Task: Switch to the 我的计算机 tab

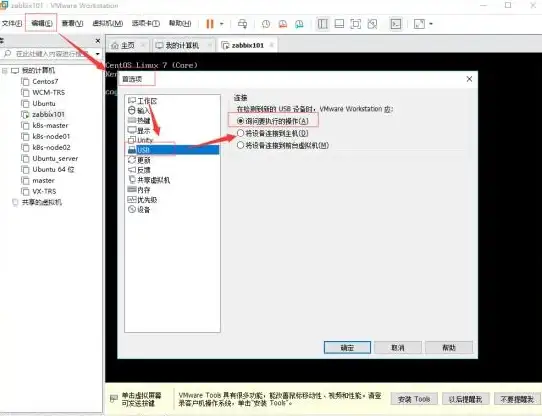Action: point(182,45)
